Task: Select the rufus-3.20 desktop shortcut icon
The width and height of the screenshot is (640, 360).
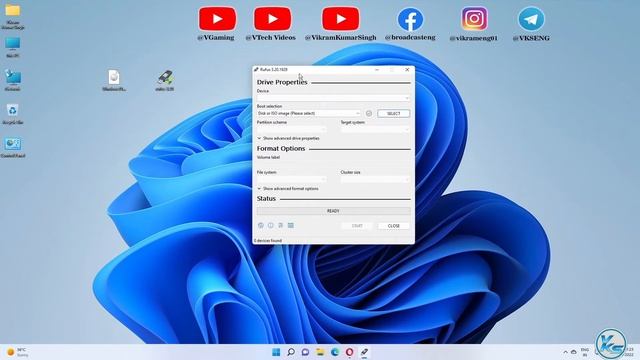Action: [165, 80]
